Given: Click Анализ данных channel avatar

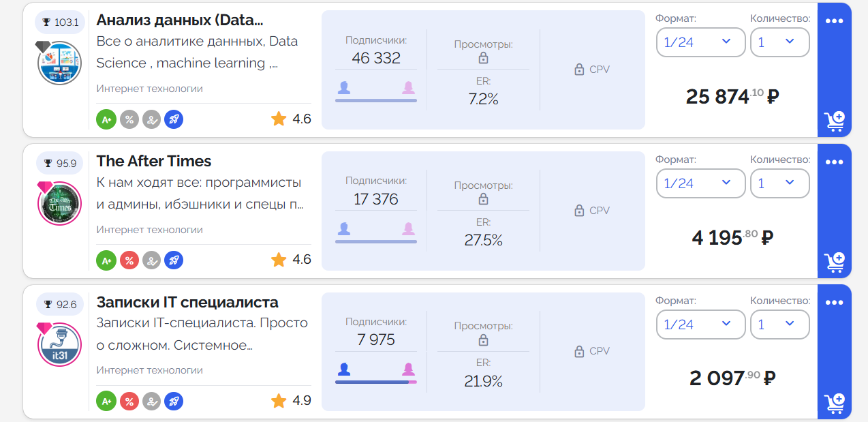Looking at the screenshot, I should pyautogui.click(x=60, y=63).
